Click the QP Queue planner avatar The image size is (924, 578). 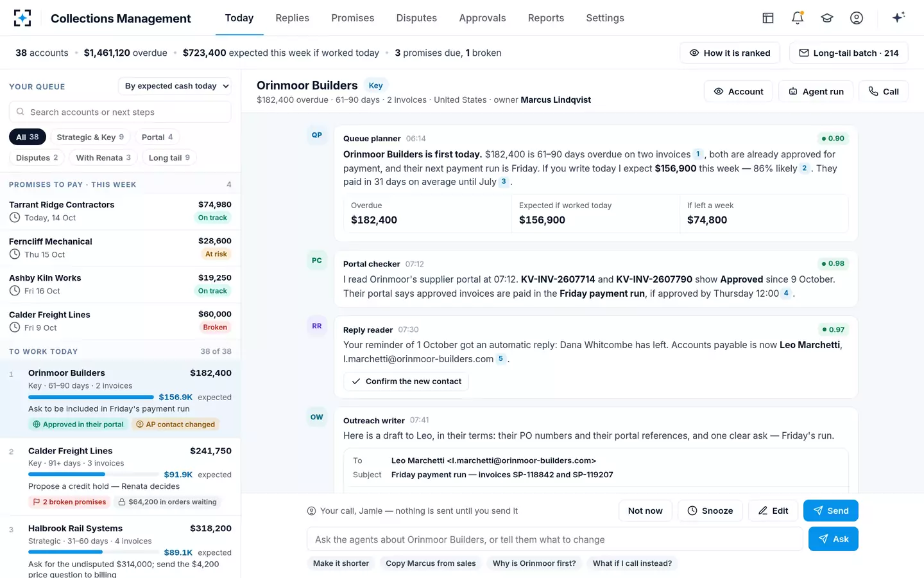click(317, 135)
